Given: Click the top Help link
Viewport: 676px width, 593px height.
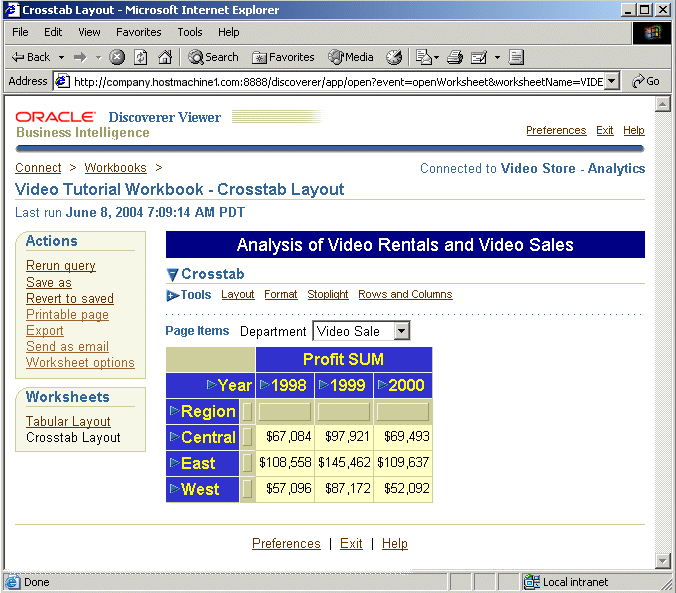Looking at the screenshot, I should [634, 130].
